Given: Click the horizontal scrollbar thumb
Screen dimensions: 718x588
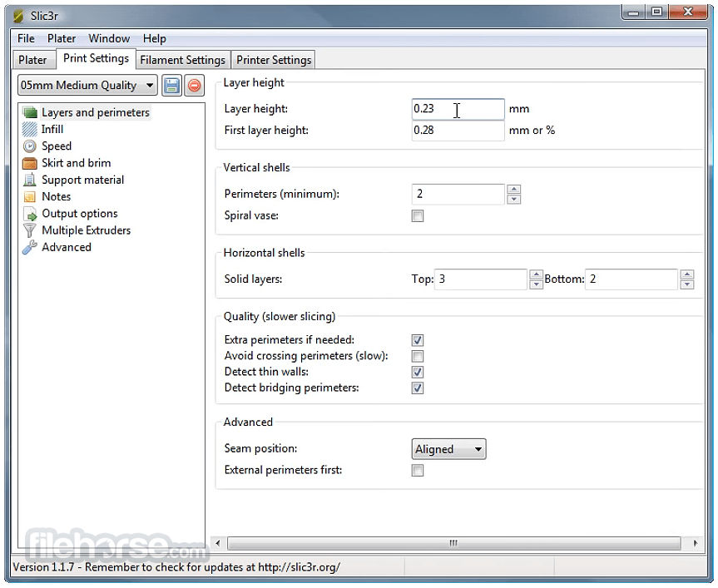Looking at the screenshot, I should tap(453, 544).
